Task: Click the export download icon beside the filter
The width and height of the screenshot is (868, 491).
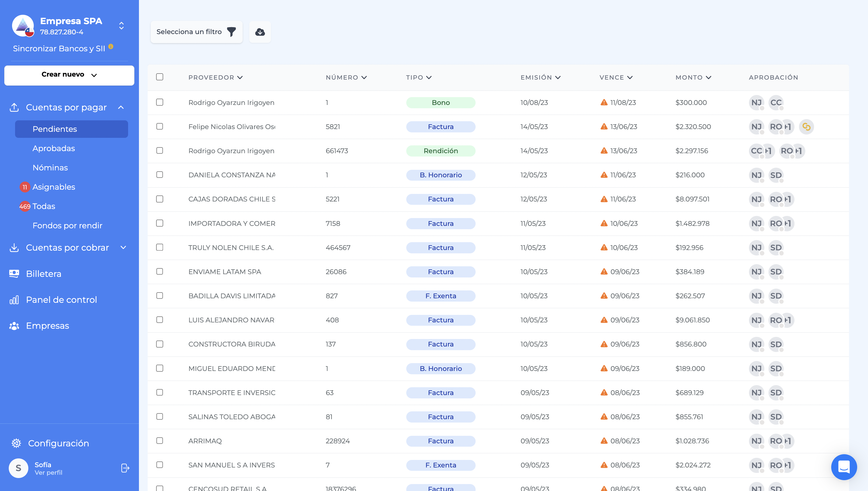Action: (259, 32)
